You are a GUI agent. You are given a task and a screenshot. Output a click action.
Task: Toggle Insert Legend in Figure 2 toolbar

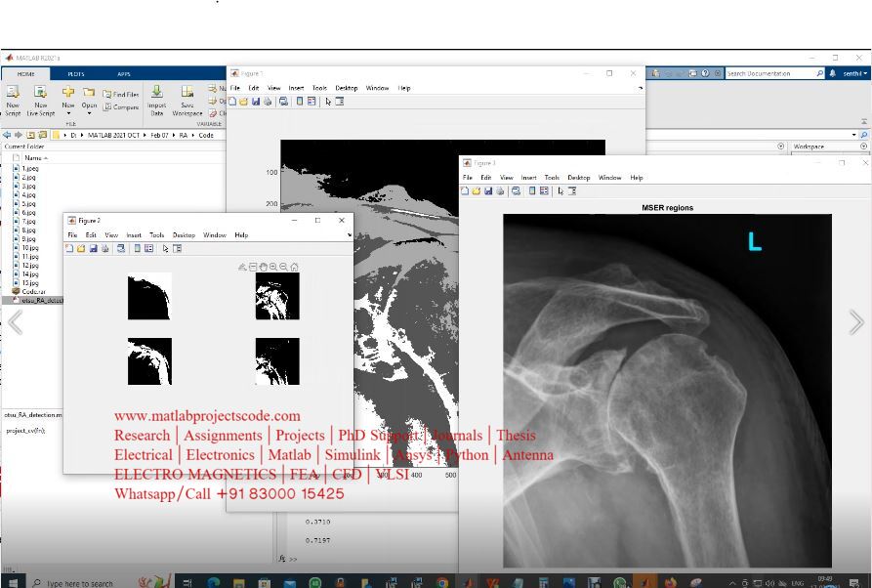point(148,249)
